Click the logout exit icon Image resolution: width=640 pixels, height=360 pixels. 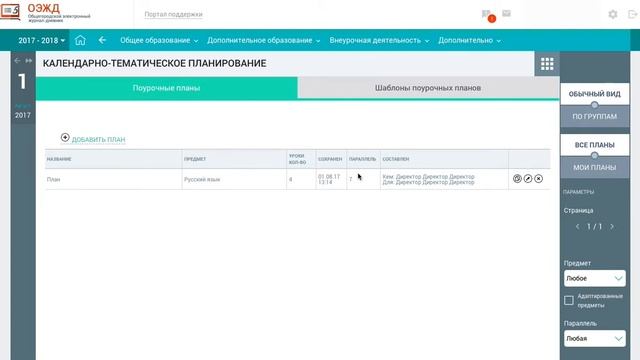632,14
